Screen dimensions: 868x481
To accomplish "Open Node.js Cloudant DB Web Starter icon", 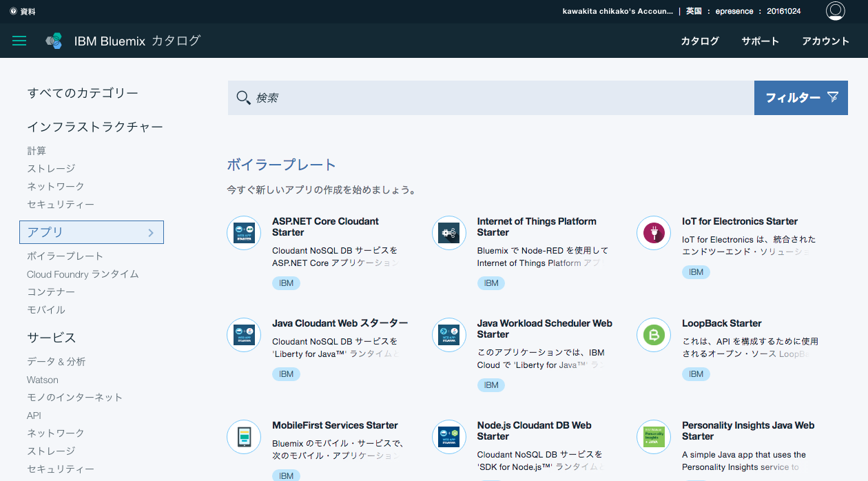I will (x=449, y=437).
